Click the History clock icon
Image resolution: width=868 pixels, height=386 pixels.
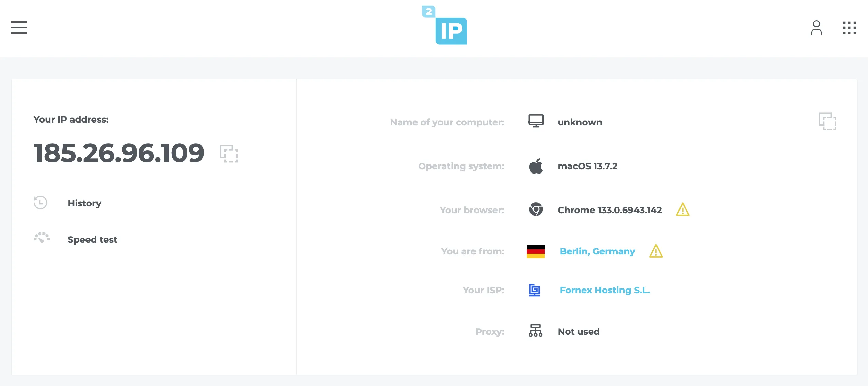coord(41,203)
